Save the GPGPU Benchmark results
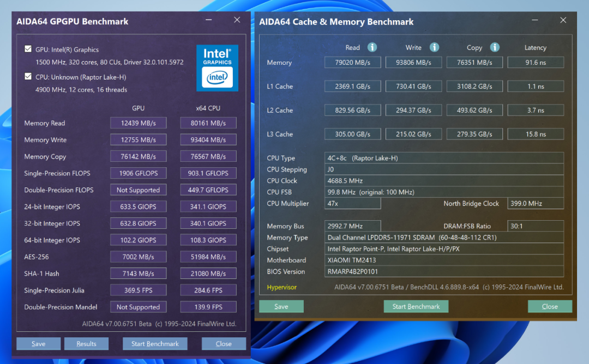Image resolution: width=589 pixels, height=364 pixels. [x=38, y=344]
